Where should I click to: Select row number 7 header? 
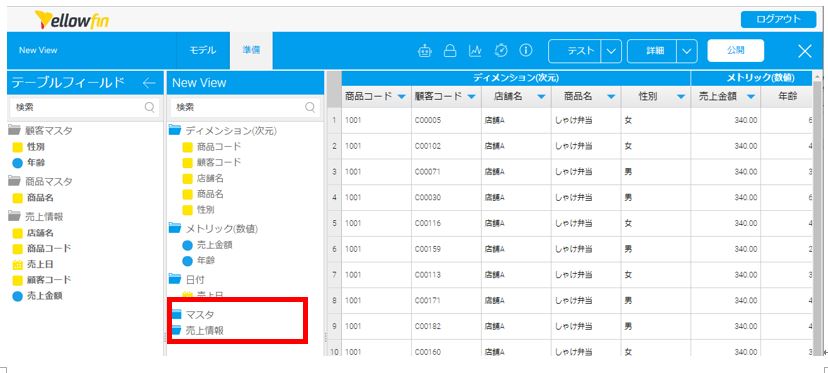tap(334, 275)
